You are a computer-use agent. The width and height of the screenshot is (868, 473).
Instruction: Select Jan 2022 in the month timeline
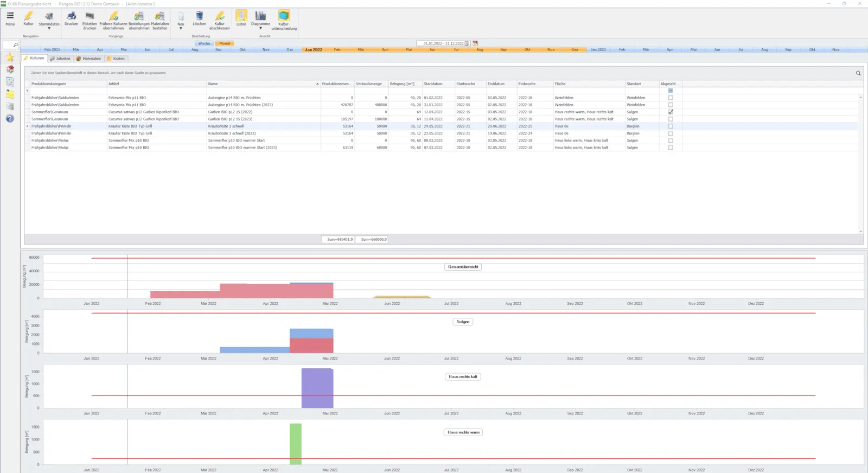(314, 49)
